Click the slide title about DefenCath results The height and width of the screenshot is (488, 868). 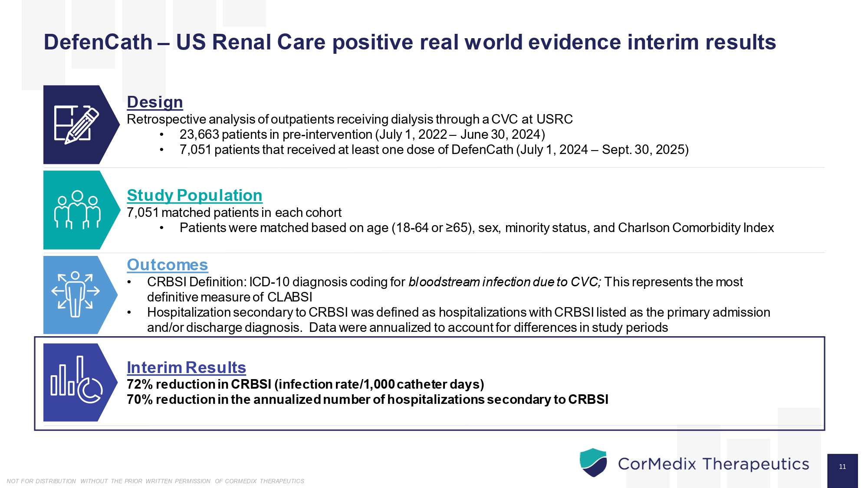pyautogui.click(x=409, y=42)
